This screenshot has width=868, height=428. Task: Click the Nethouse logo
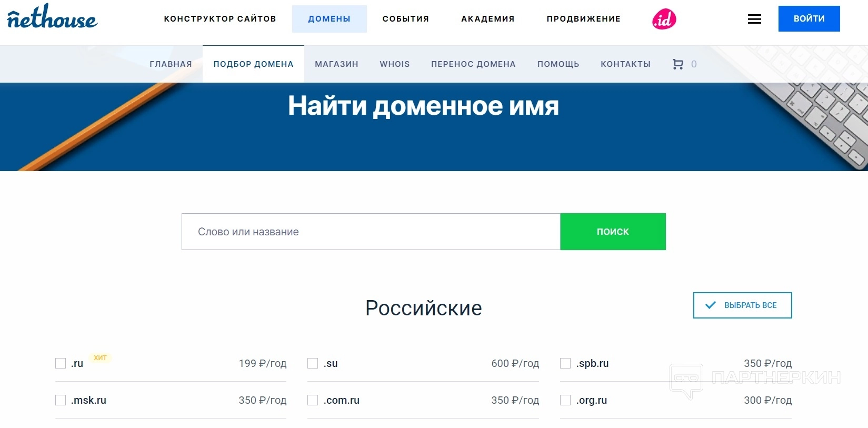[x=52, y=17]
